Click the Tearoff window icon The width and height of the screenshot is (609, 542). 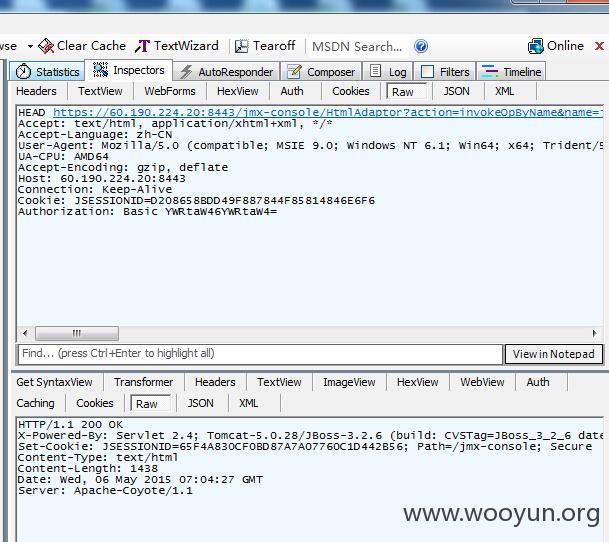click(241, 46)
